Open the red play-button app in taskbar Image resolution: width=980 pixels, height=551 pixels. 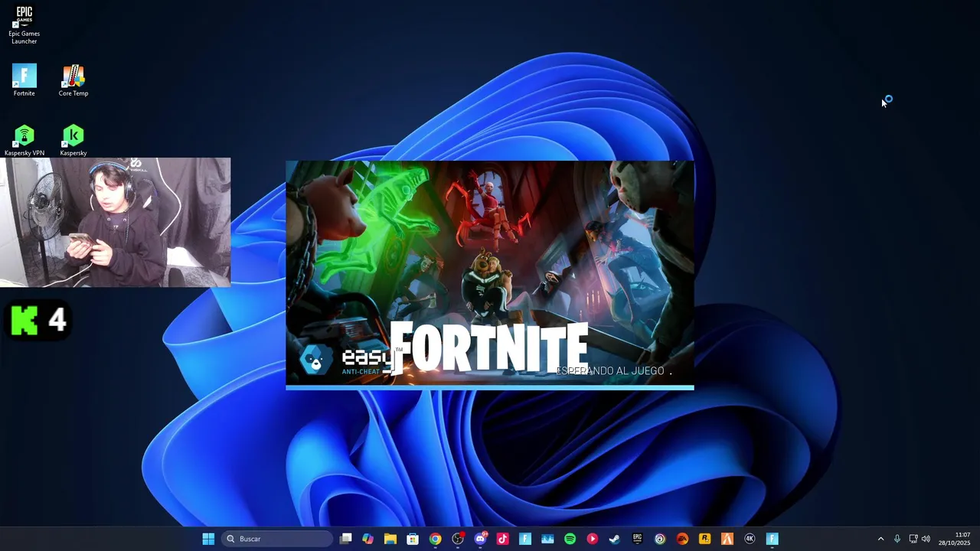pyautogui.click(x=592, y=539)
